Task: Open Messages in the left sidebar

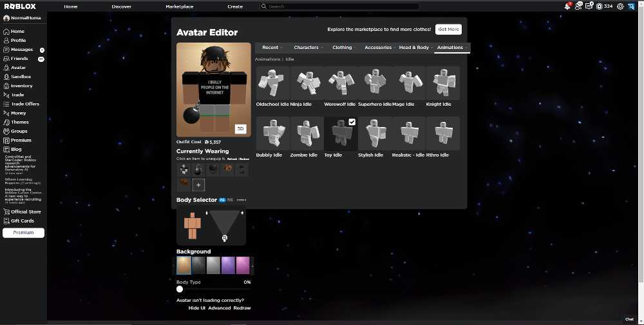Action: point(18,50)
